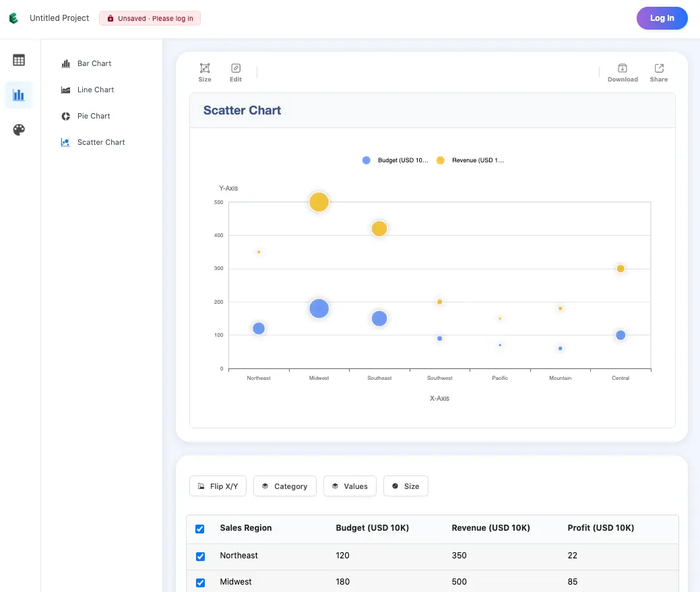The height and width of the screenshot is (592, 700).
Task: Click the Midwest budget value 180
Action: (342, 582)
